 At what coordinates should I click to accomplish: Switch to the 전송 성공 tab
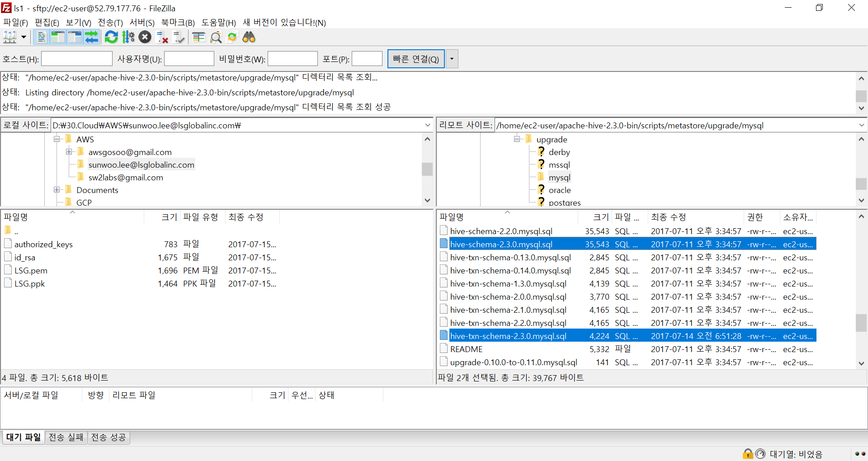pyautogui.click(x=108, y=437)
